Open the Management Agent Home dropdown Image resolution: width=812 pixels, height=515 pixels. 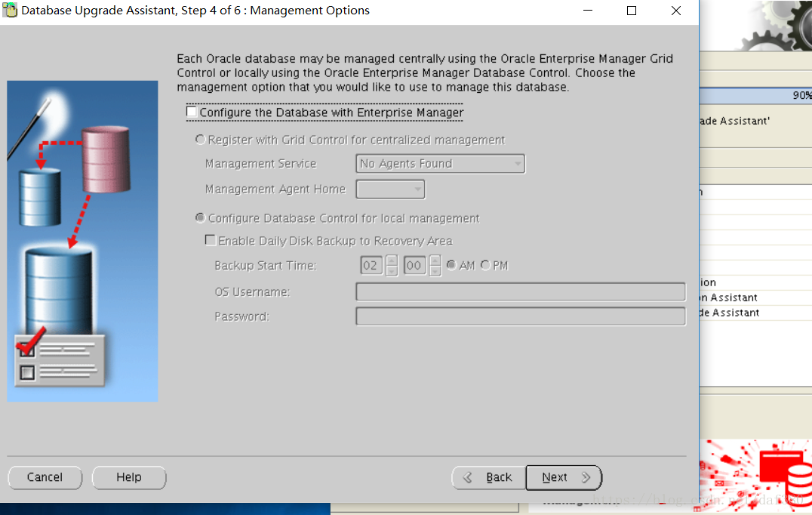390,189
